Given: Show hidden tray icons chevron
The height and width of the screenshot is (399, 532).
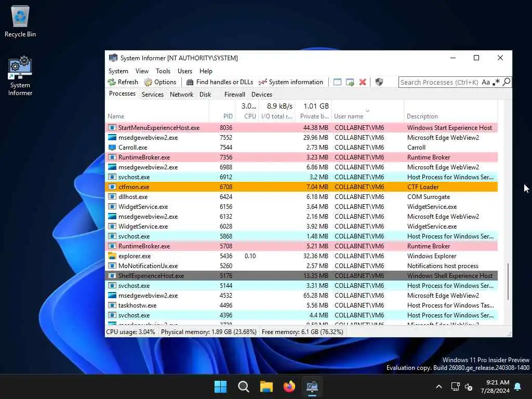Looking at the screenshot, I should (438, 387).
